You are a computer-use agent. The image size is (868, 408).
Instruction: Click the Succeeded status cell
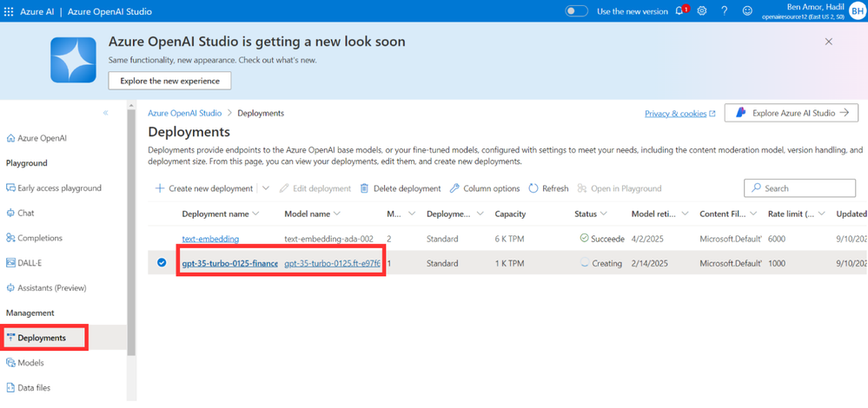pos(602,239)
